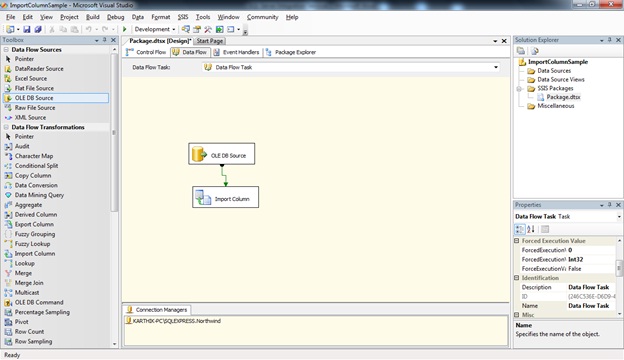Collapse the Data Flow Transformations toolbox group
Screen dimensions: 624x360
click(x=6, y=127)
